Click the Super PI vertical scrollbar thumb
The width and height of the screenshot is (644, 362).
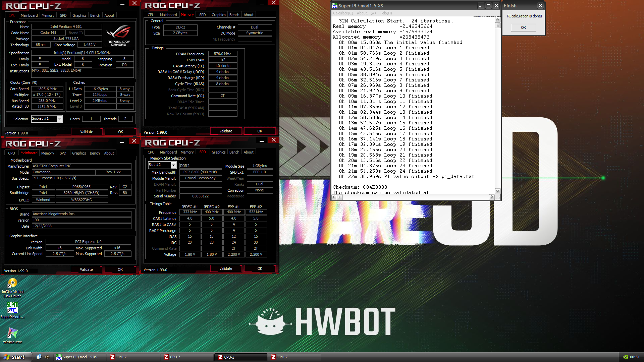click(498, 25)
